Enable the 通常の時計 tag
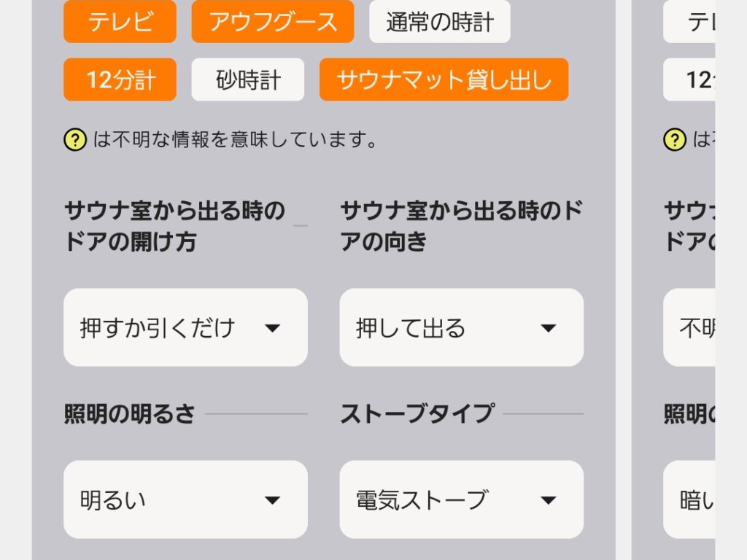This screenshot has height=560, width=747. [x=440, y=23]
